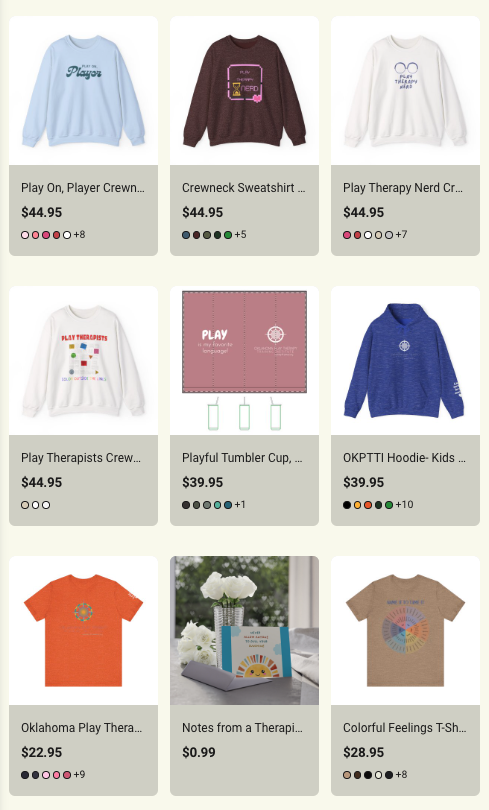Screen dimensions: 489x810
Task: View the orange Oklahoma Play Therapy t-shirt image
Action: click(83, 631)
